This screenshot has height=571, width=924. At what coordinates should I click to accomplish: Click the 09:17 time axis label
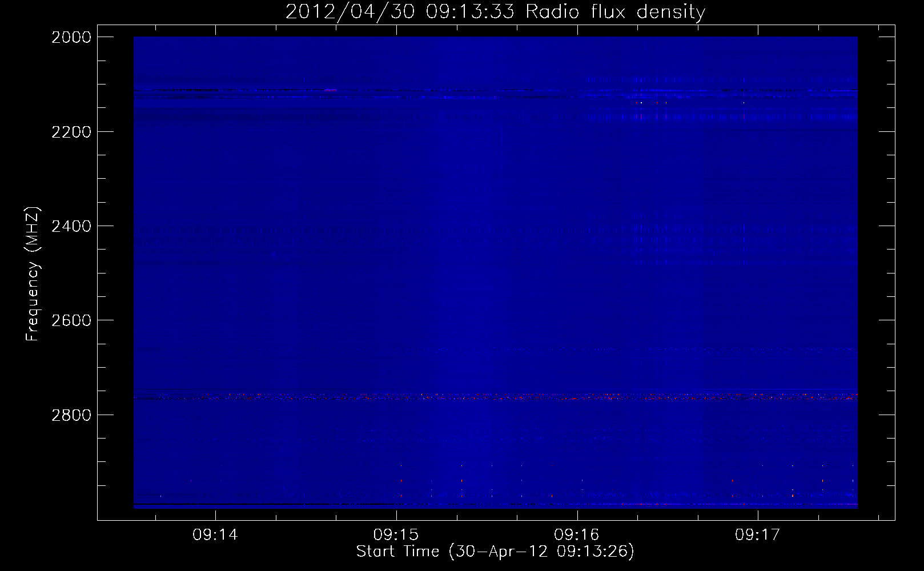pyautogui.click(x=757, y=535)
